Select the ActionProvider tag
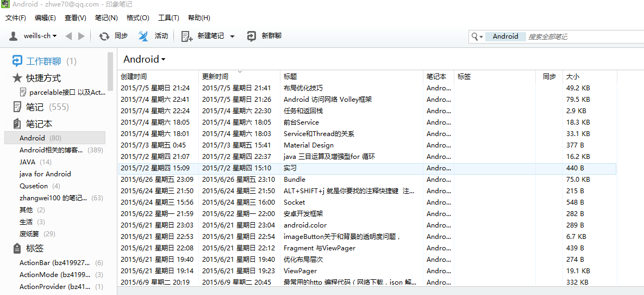The height and width of the screenshot is (295, 644). 55,287
